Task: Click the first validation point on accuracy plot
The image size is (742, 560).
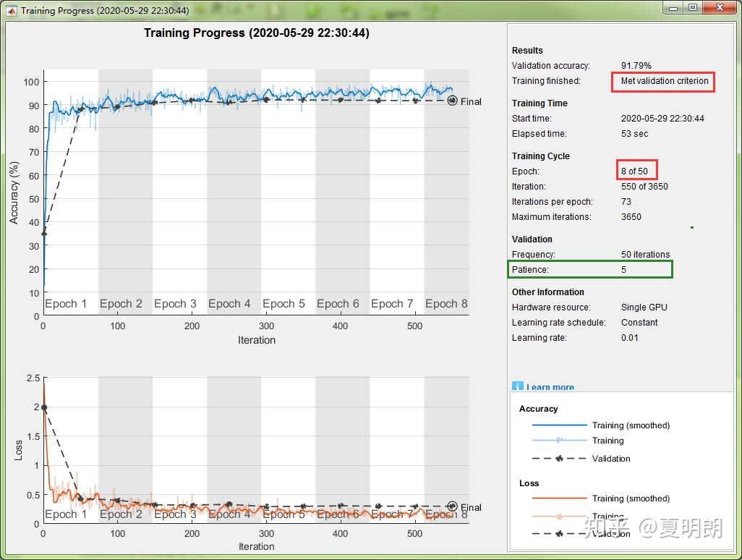Action: click(x=44, y=234)
